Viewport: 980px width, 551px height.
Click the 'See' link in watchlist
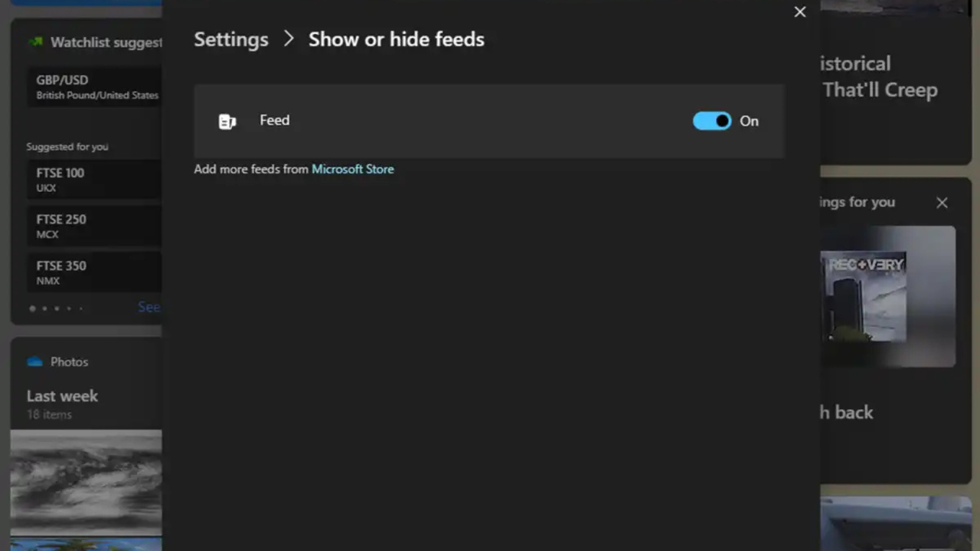[149, 307]
